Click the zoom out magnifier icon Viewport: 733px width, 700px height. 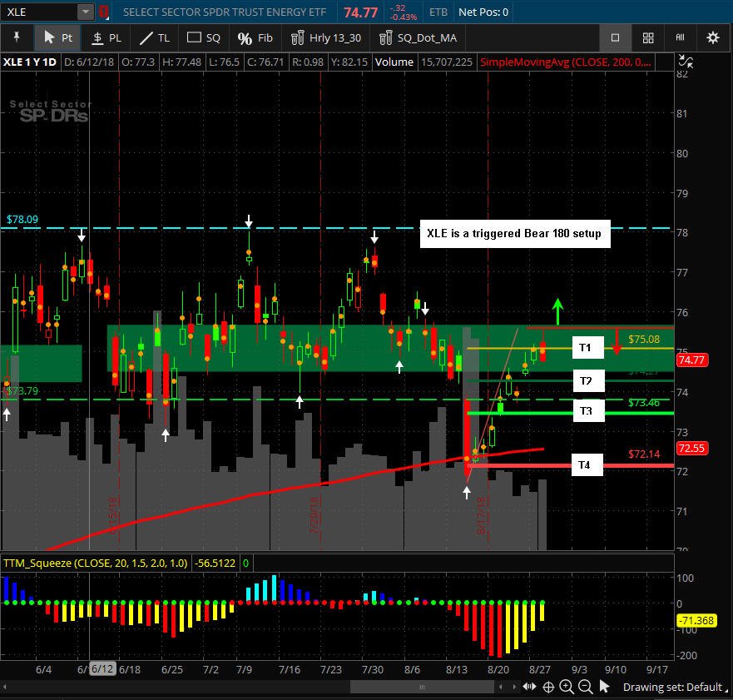pos(585,687)
